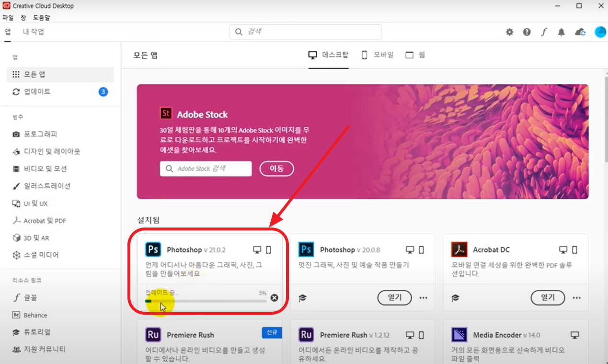Click the Photoshop v 20.0.8 app icon
Screen dimensions: 608x364
(306, 250)
